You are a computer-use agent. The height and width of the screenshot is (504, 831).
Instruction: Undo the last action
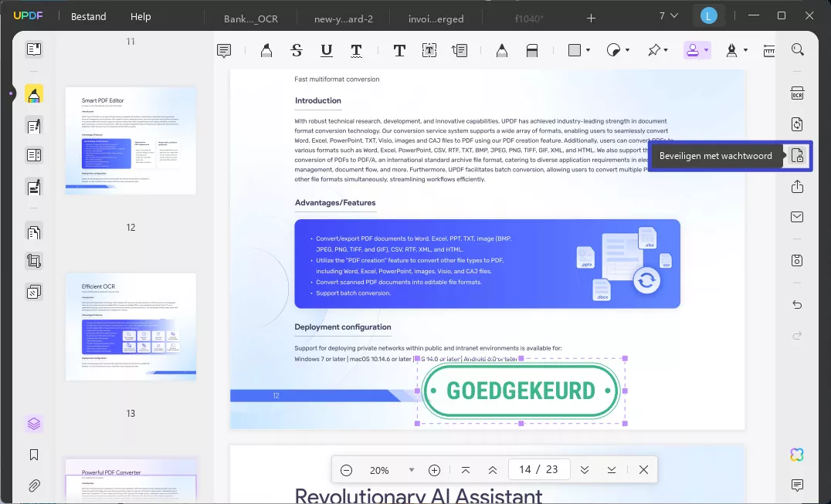797,304
